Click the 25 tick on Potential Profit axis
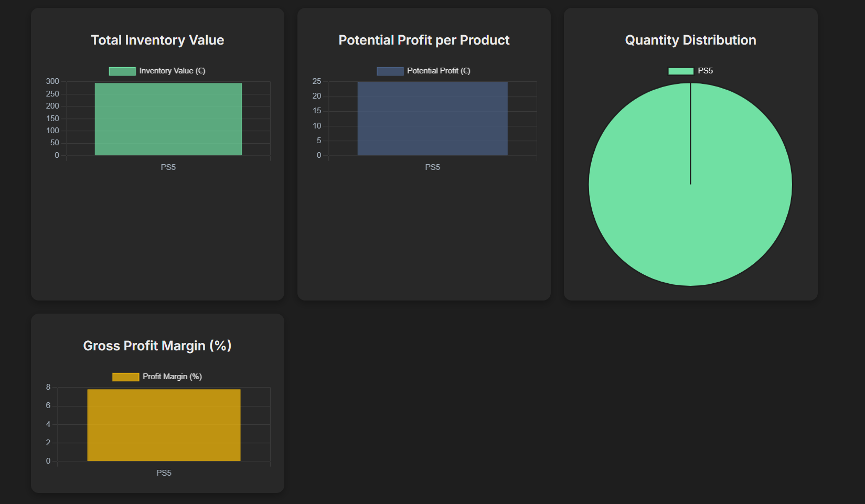The height and width of the screenshot is (504, 865). click(x=317, y=81)
